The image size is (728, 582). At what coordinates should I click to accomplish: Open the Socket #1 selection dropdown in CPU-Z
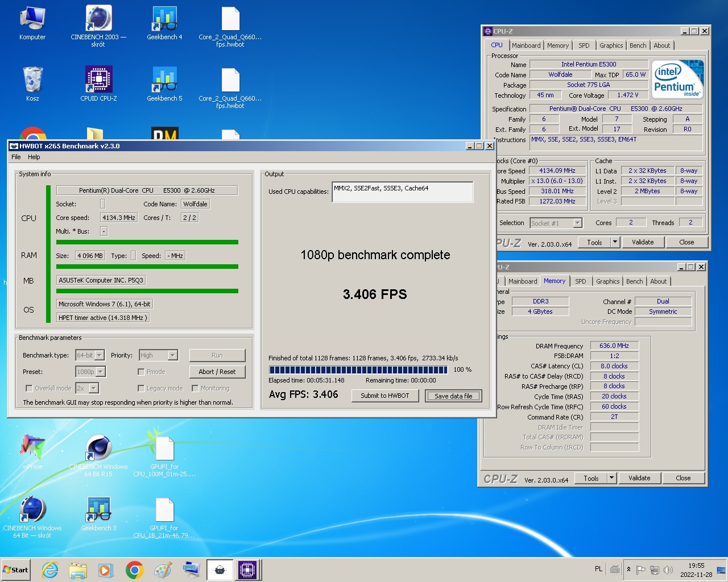(x=556, y=223)
